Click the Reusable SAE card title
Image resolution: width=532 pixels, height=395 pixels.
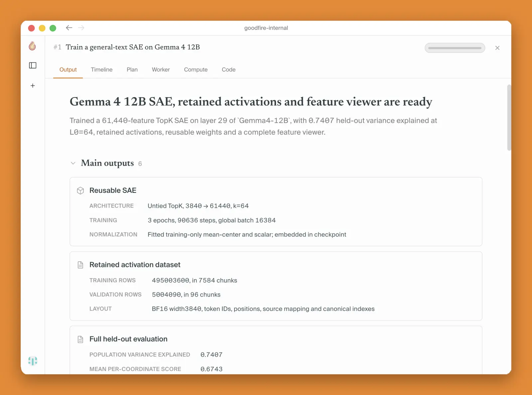coord(113,191)
